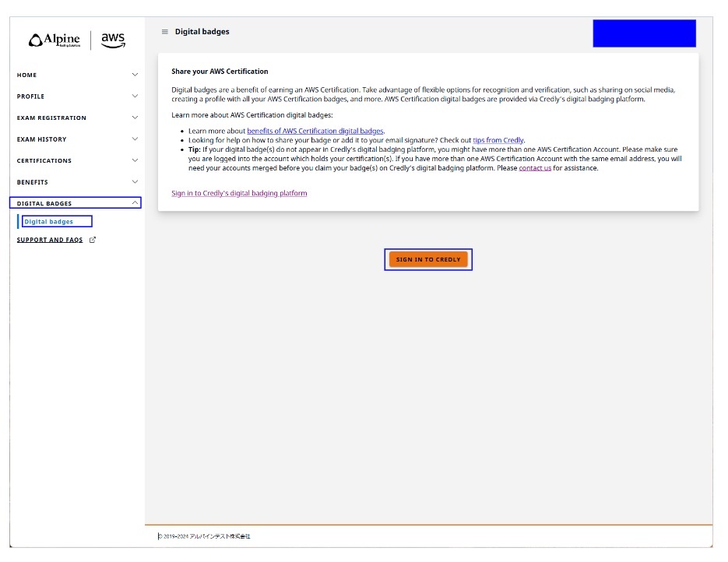
Task: Collapse the DIGITAL BADGES chevron
Action: point(135,203)
